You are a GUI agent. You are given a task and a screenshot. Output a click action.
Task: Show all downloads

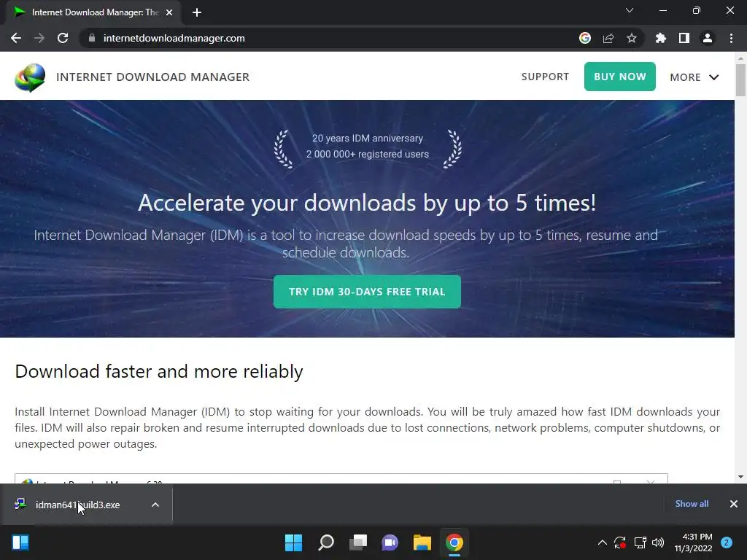pos(692,504)
